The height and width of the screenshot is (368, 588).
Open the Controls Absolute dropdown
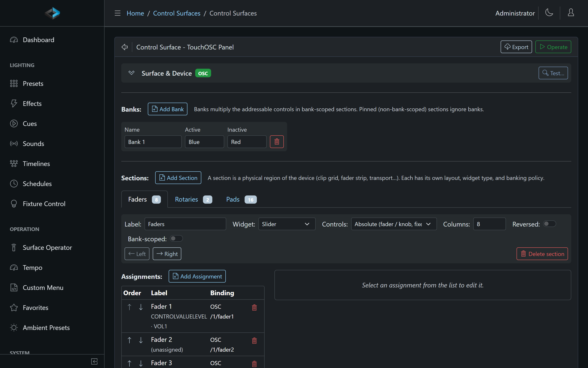pyautogui.click(x=394, y=224)
